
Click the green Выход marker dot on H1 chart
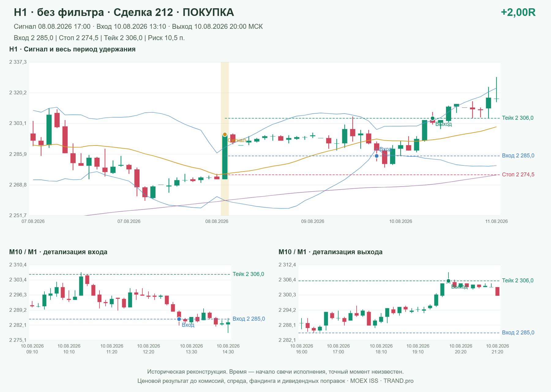pyautogui.click(x=433, y=118)
